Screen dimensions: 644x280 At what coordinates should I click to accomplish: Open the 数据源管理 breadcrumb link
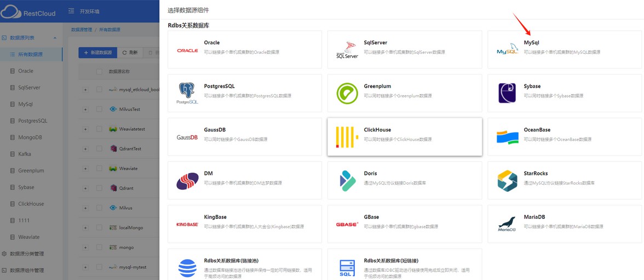[x=81, y=30]
